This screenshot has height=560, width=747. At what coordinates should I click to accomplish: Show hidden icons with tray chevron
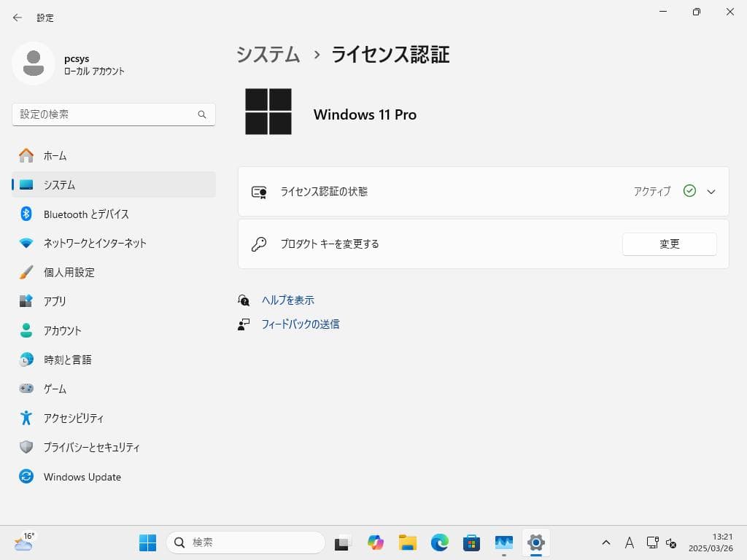[x=606, y=542]
